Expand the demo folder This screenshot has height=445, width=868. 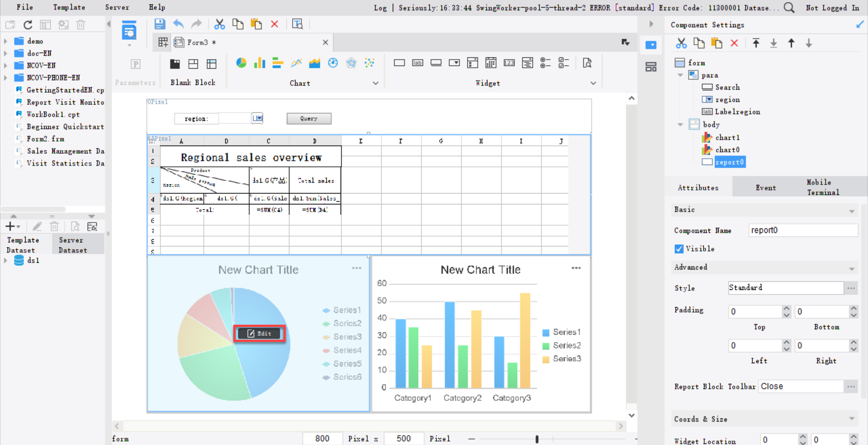pos(6,41)
